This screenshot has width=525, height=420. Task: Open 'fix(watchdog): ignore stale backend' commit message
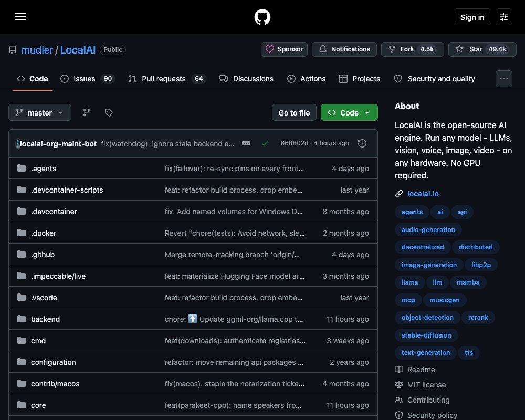167,144
